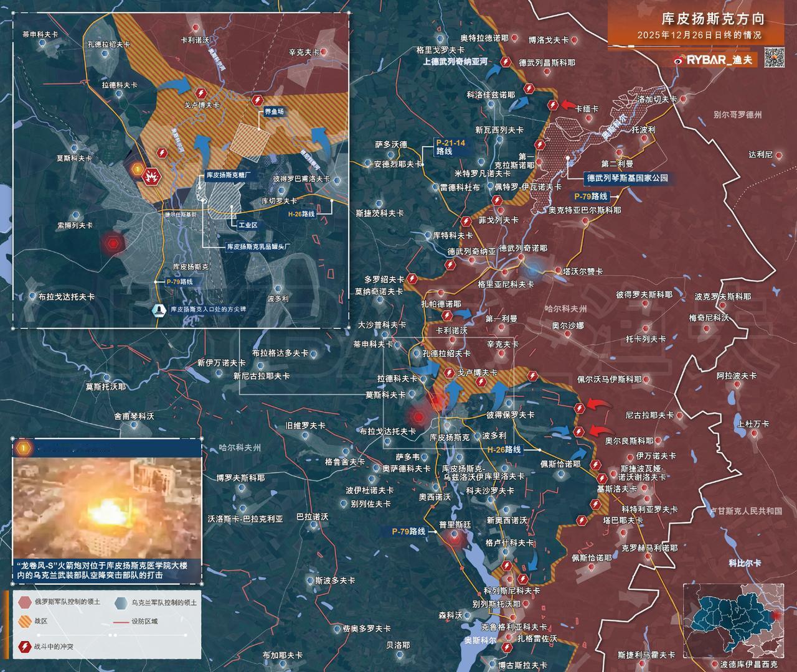Click the legend text 战斗中的冲突
797x672 pixels.
pos(54,647)
